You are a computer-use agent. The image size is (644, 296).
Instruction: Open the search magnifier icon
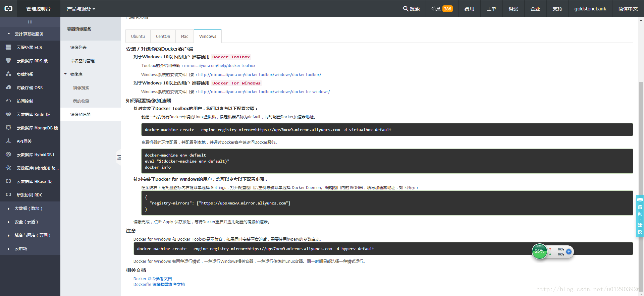point(406,9)
